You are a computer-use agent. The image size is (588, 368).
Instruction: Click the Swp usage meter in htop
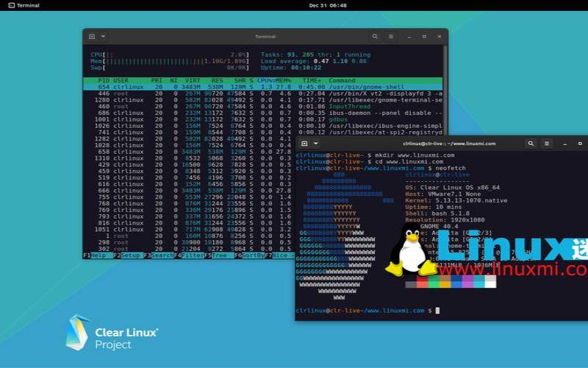(170, 68)
